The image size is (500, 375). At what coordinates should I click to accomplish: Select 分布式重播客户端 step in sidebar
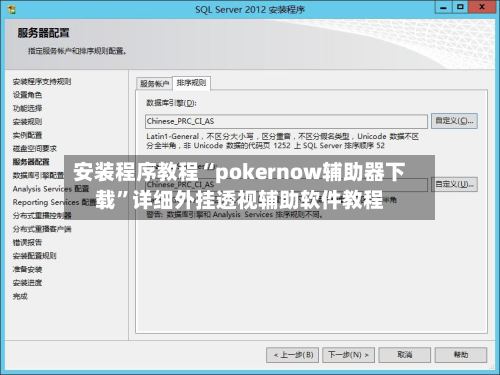(42, 229)
